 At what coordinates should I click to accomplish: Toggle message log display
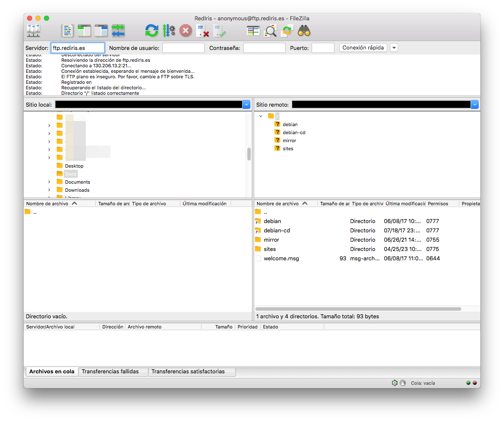coord(68,30)
